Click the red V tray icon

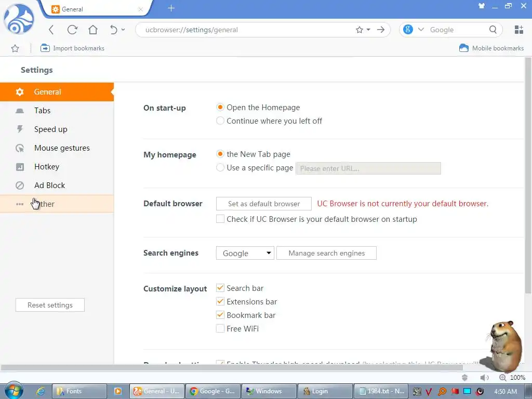[x=429, y=392]
